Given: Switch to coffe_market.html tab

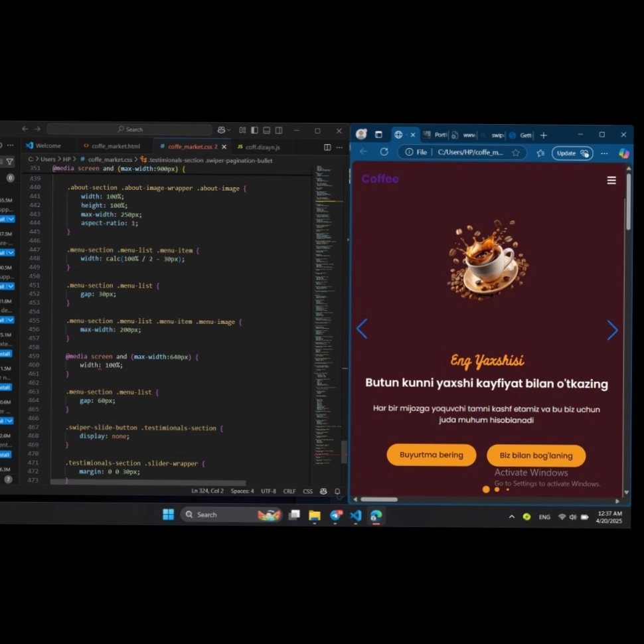Looking at the screenshot, I should [115, 146].
